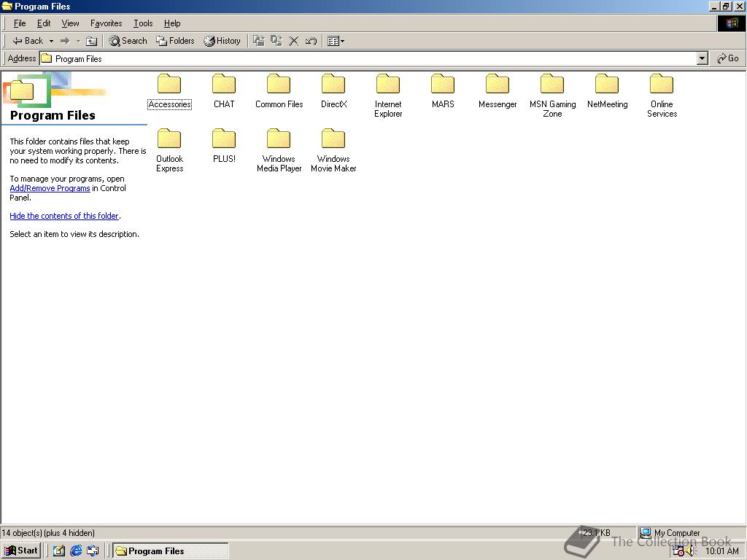Click Hide the contents of this folder
Viewport: 747px width, 560px height.
(x=64, y=216)
